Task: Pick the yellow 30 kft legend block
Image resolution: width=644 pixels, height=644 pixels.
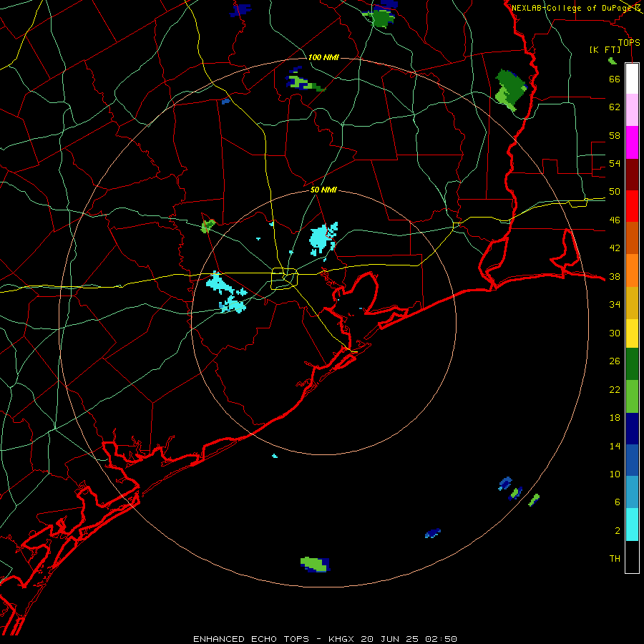Action: (x=632, y=333)
